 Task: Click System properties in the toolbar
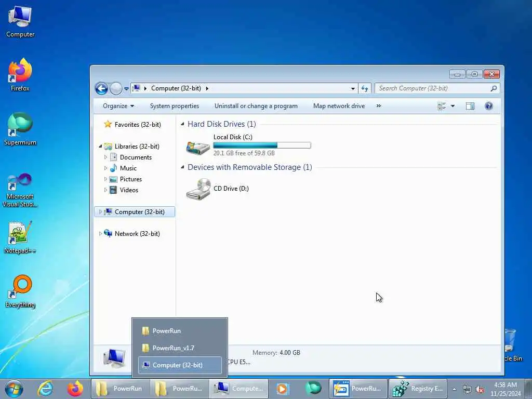point(175,106)
